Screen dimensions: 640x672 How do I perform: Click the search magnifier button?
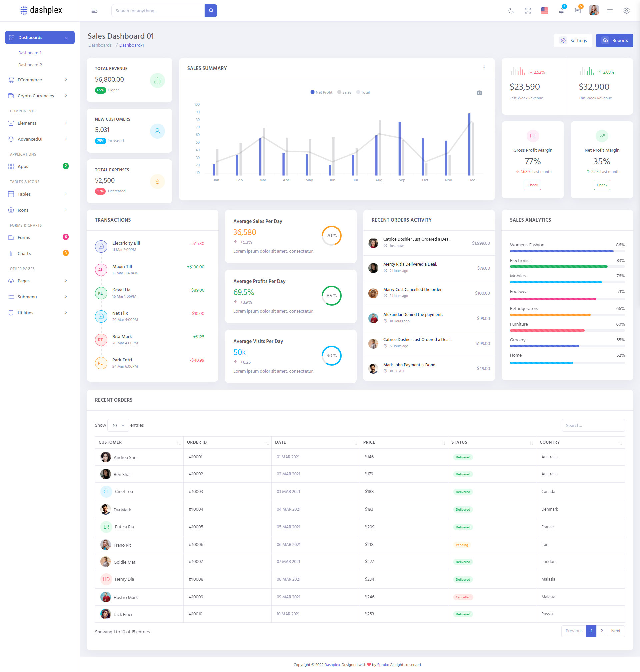(x=211, y=11)
